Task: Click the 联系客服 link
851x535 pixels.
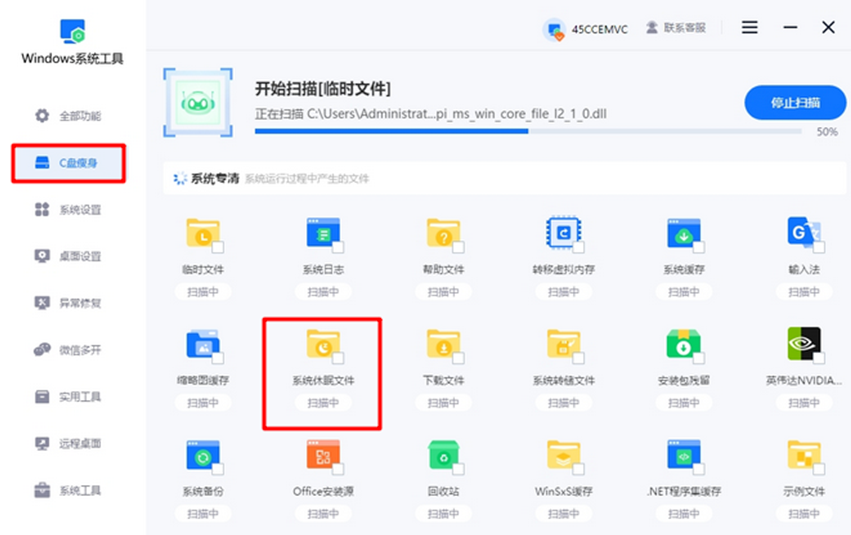Action: click(676, 28)
